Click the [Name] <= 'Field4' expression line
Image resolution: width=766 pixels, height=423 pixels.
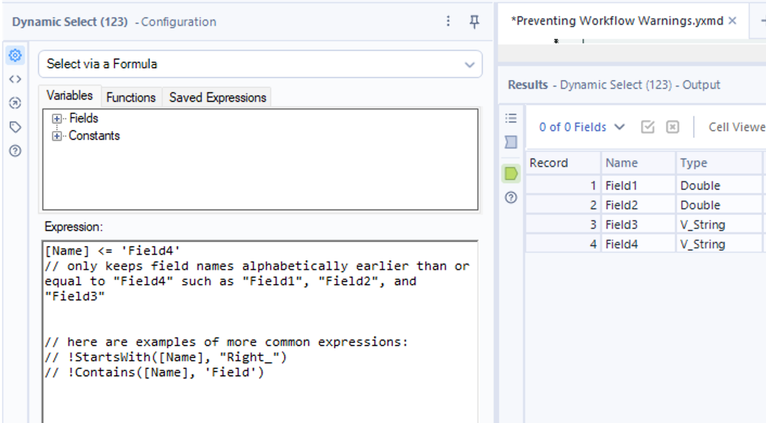pos(112,251)
